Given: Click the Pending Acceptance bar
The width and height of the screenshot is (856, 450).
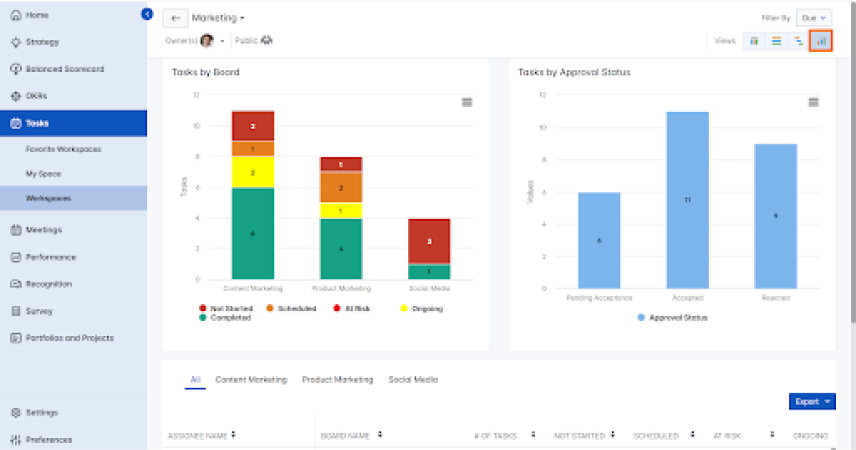Looking at the screenshot, I should click(x=599, y=240).
